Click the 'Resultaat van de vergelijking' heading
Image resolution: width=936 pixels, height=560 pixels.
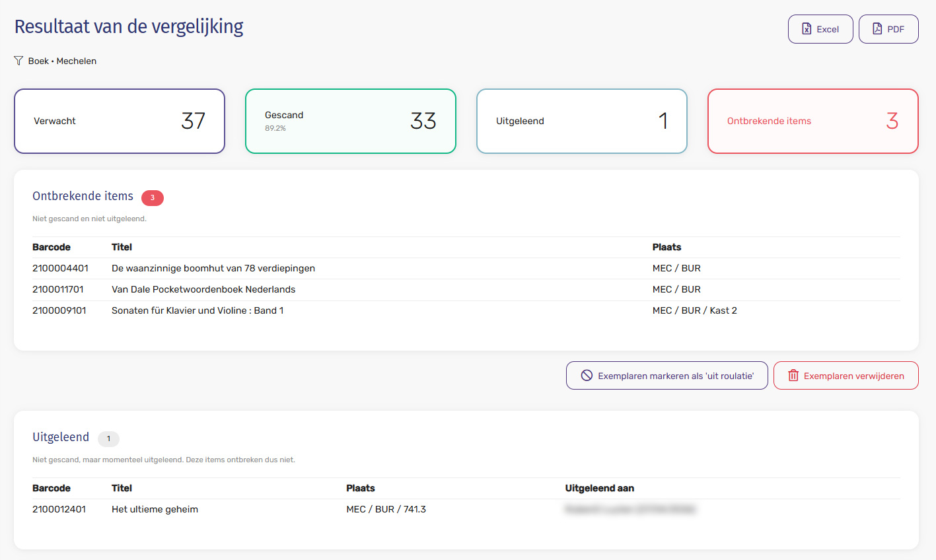129,26
